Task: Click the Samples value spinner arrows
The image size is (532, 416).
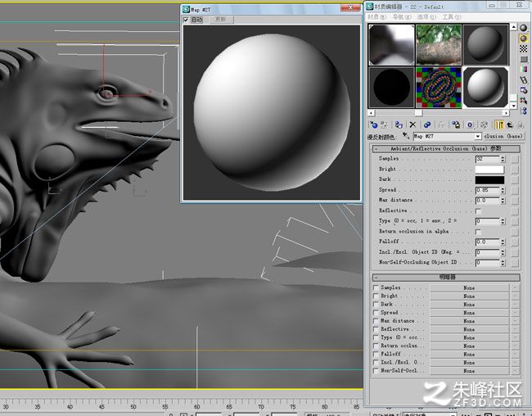Action: point(503,159)
